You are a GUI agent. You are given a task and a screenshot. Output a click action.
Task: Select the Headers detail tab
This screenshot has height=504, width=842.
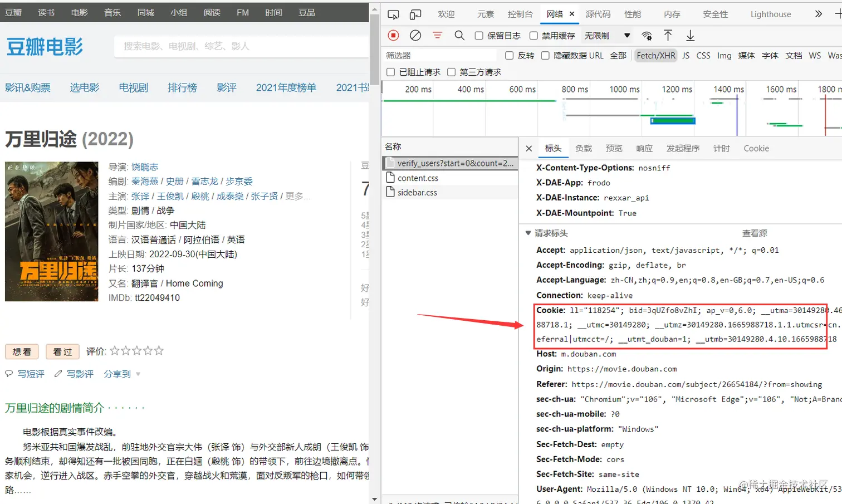click(553, 148)
